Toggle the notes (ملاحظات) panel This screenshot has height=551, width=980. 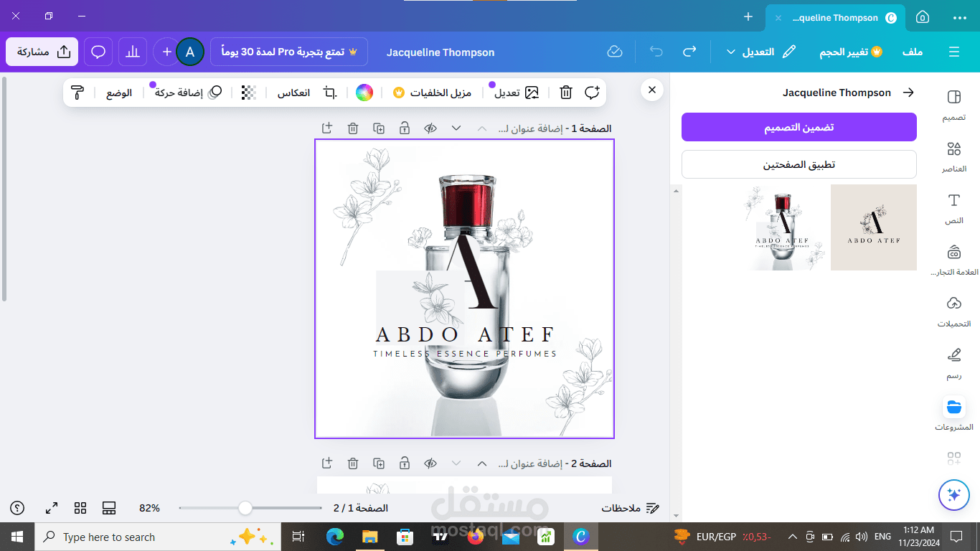[x=631, y=508]
